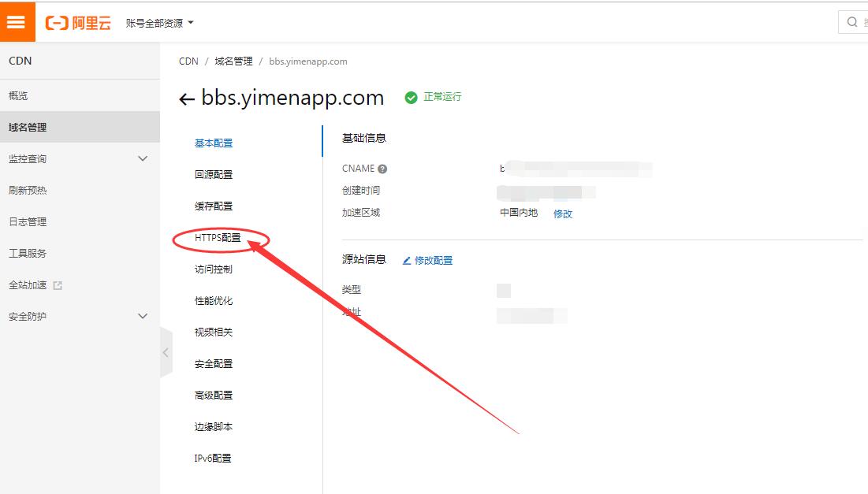This screenshot has width=868, height=494.
Task: Expand the 安全防护 sidebar section
Action: 143,316
